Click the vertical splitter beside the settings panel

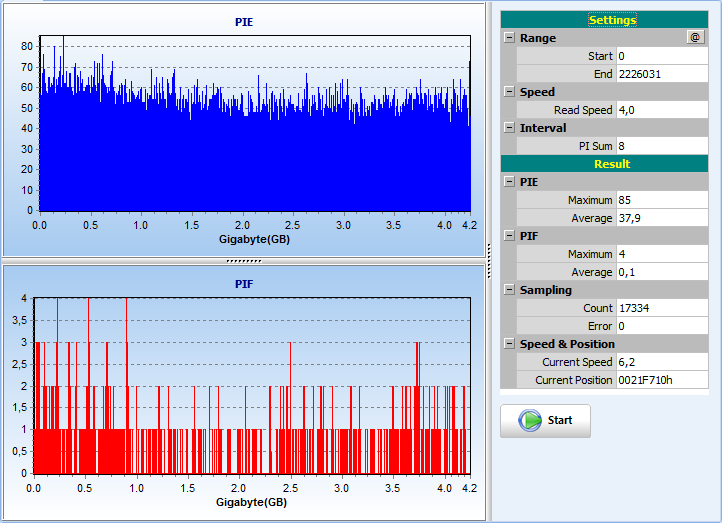[489, 261]
